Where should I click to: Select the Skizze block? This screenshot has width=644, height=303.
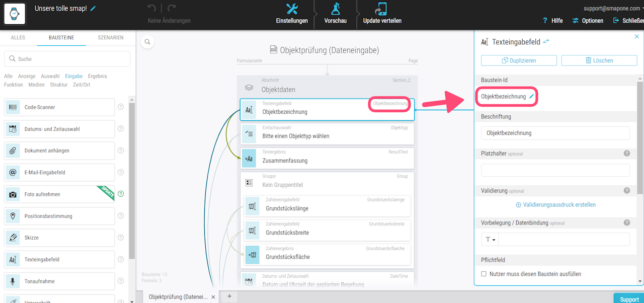60,238
